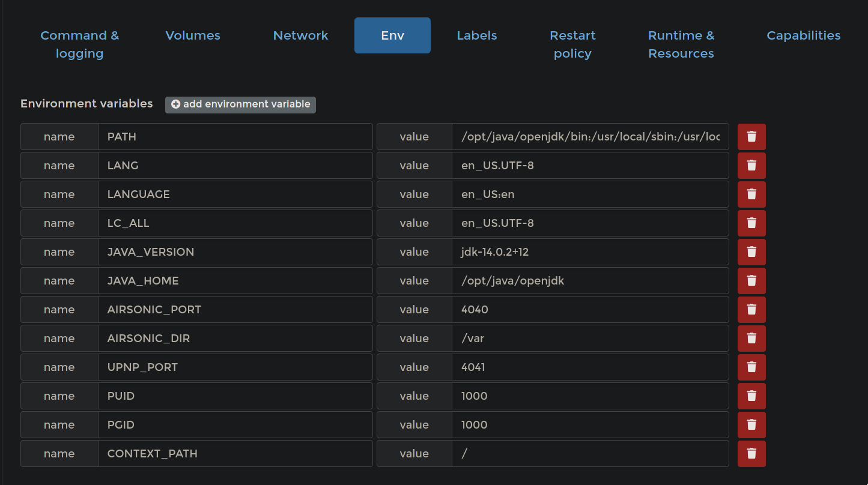
Task: Open the Network tab
Action: [300, 35]
